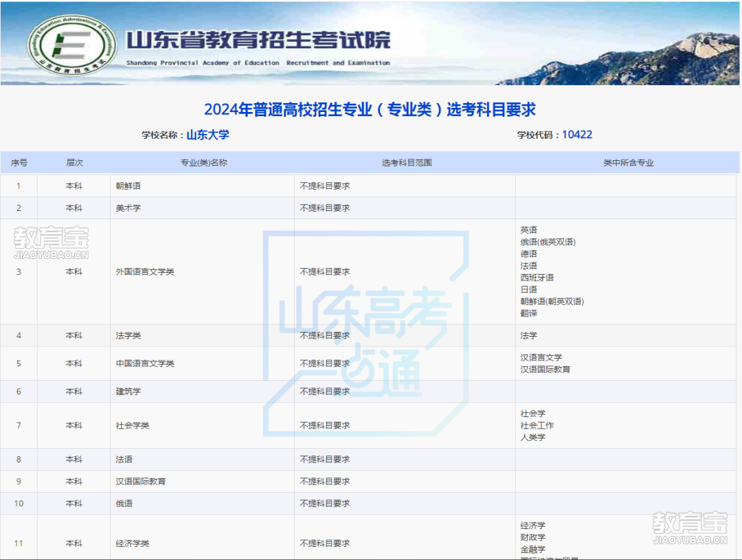Click the Shandong Education Examination Academy logo
This screenshot has height=560, width=742.
coord(71,45)
